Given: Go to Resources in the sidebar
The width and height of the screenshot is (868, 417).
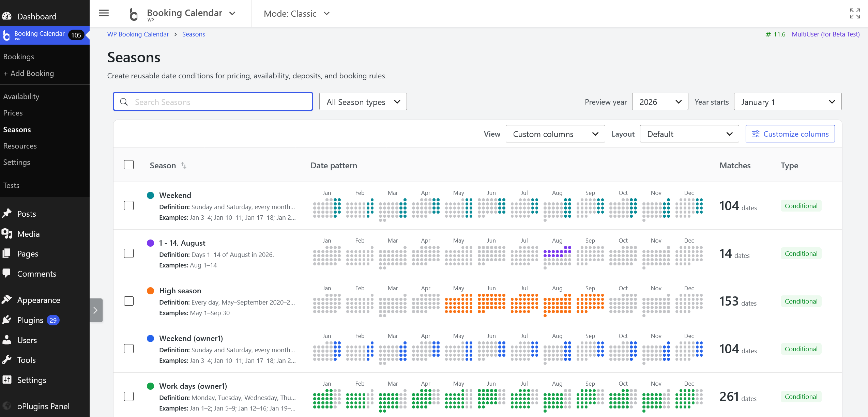Looking at the screenshot, I should (20, 146).
